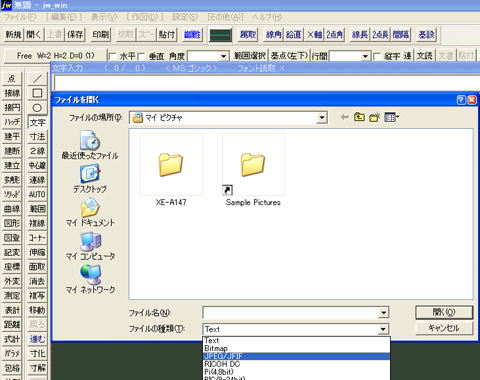The image size is (480, 380).
Task: Click the 開く(O) dialog button
Action: pos(444,312)
